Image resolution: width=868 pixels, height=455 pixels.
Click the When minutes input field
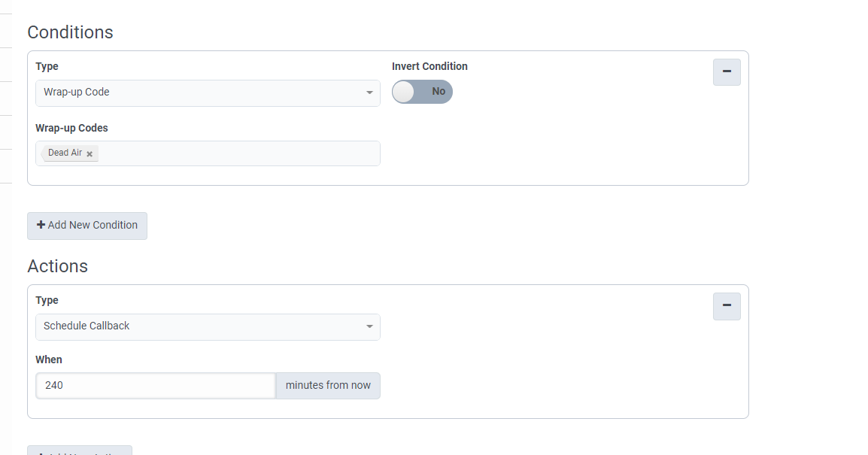[156, 385]
